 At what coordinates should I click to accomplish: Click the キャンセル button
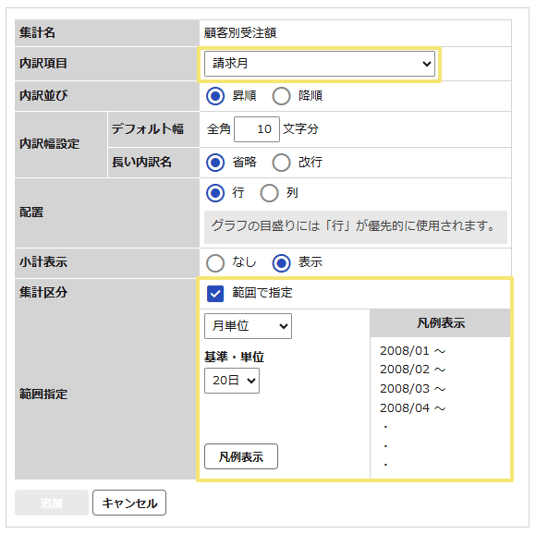point(129,503)
